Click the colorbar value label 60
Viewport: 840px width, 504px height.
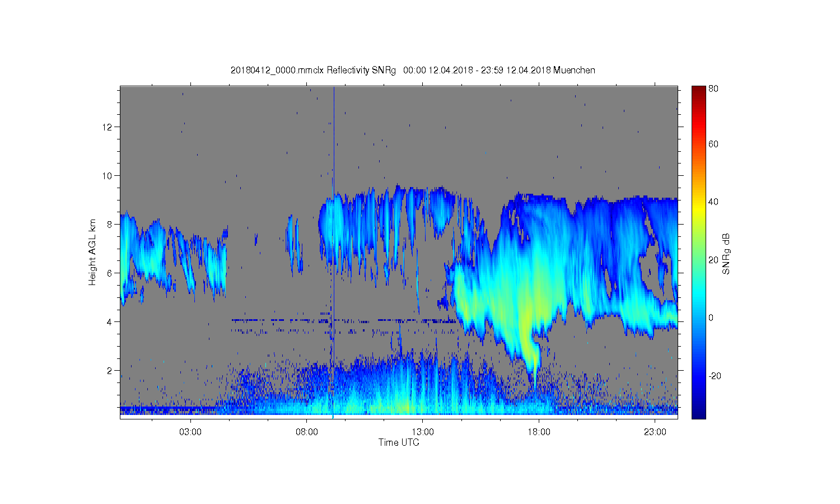pyautogui.click(x=713, y=144)
